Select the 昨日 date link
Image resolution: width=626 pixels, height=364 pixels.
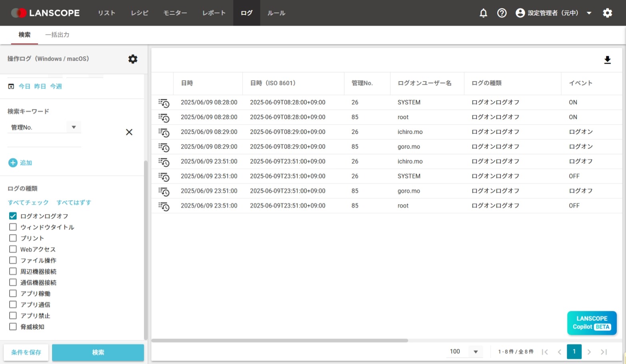(40, 86)
